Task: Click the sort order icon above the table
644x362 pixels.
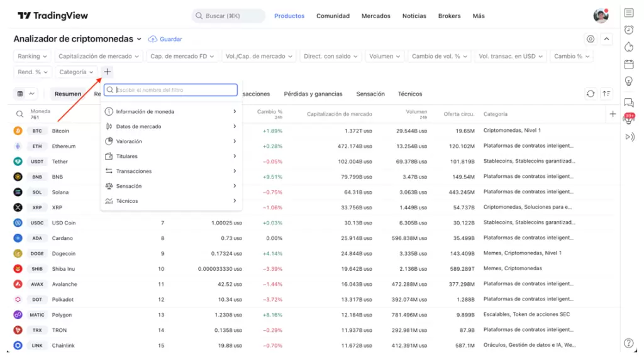Action: [x=606, y=94]
